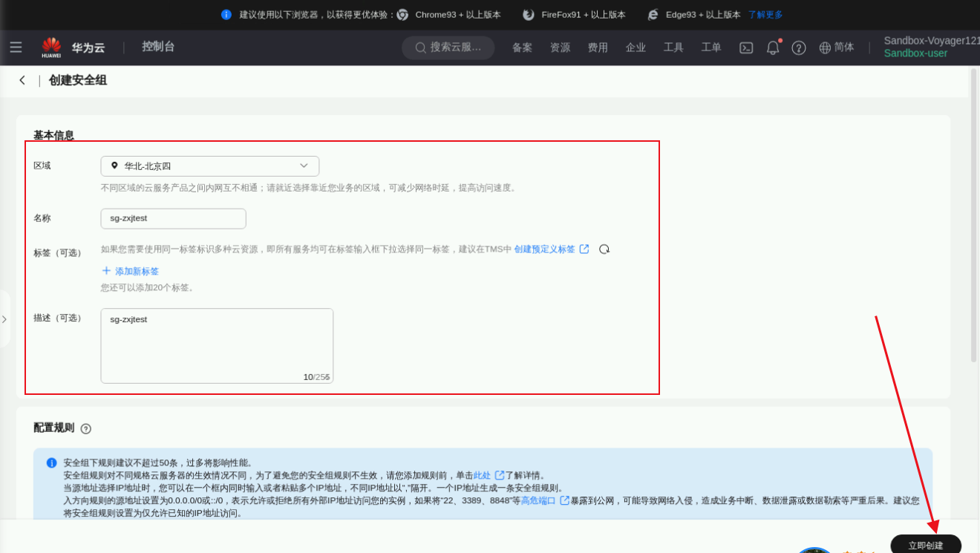Focus the 描述 textarea
The height and width of the screenshot is (553, 980).
[x=217, y=346]
